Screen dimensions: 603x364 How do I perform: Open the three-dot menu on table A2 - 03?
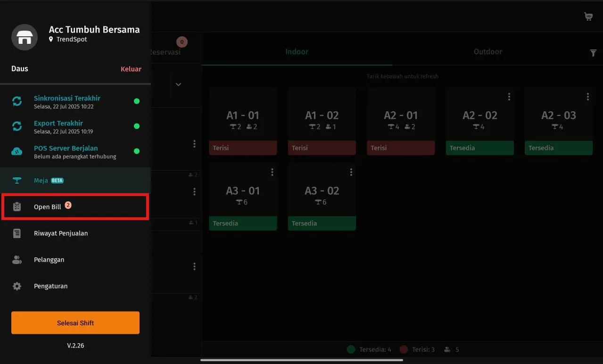pos(588,97)
